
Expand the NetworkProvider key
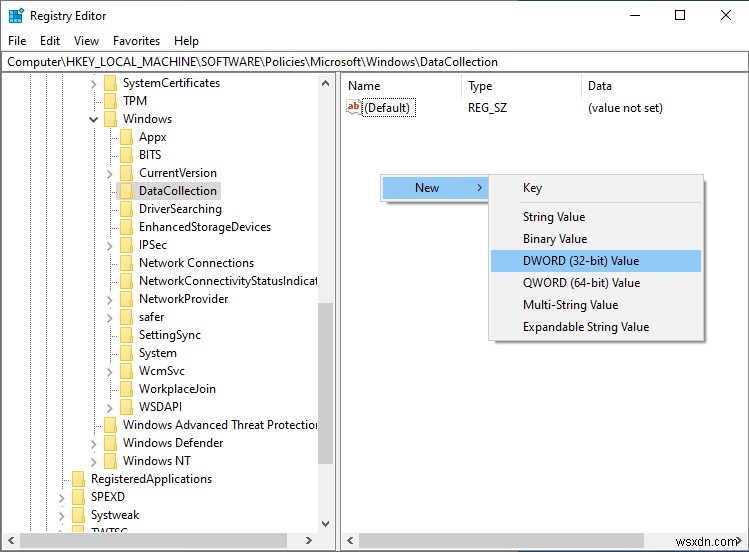pyautogui.click(x=110, y=300)
